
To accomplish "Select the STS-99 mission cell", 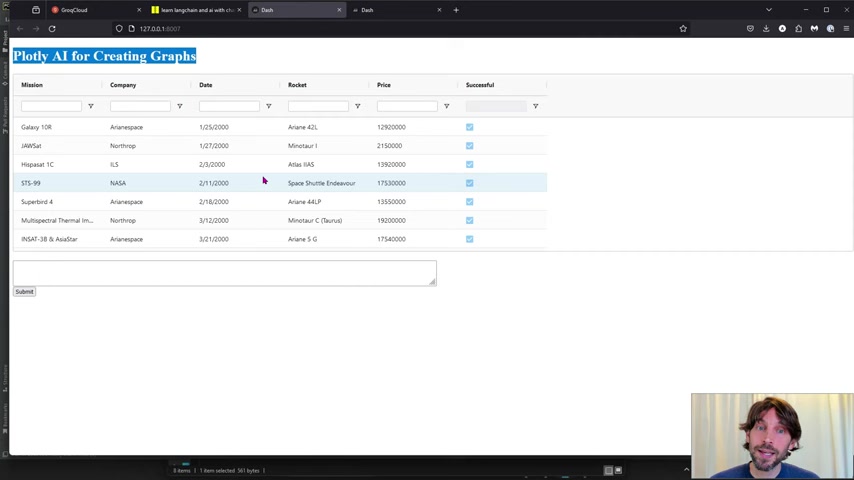I will 58,183.
